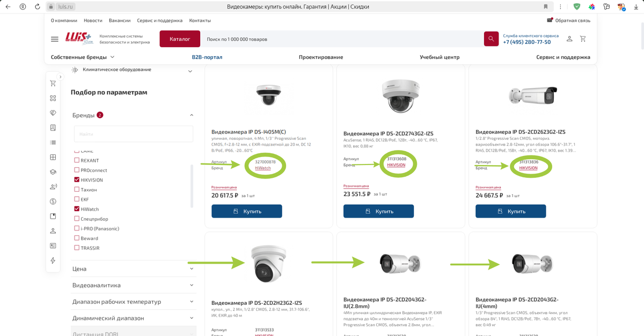Go to the Новости page
Screen dimensions: 644x336
coord(93,20)
